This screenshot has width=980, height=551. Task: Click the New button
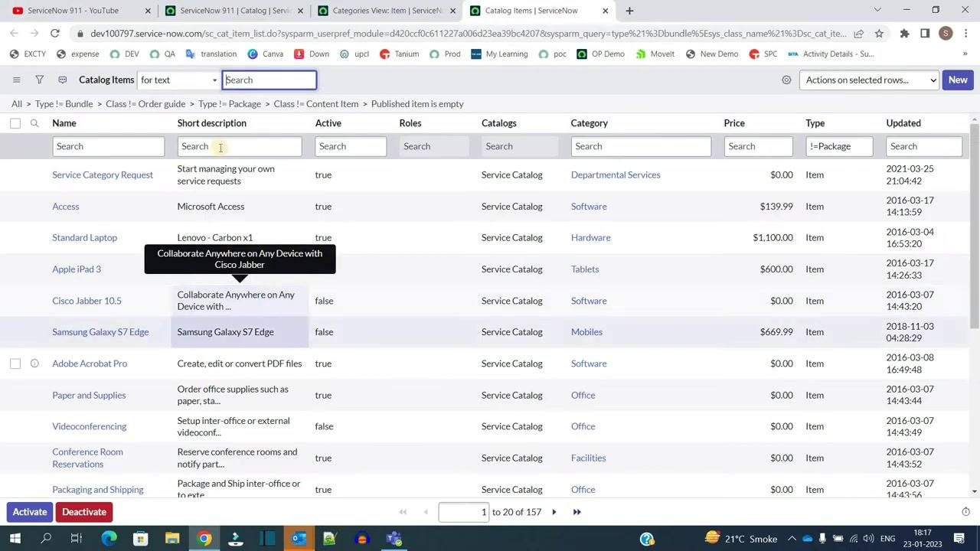point(958,80)
